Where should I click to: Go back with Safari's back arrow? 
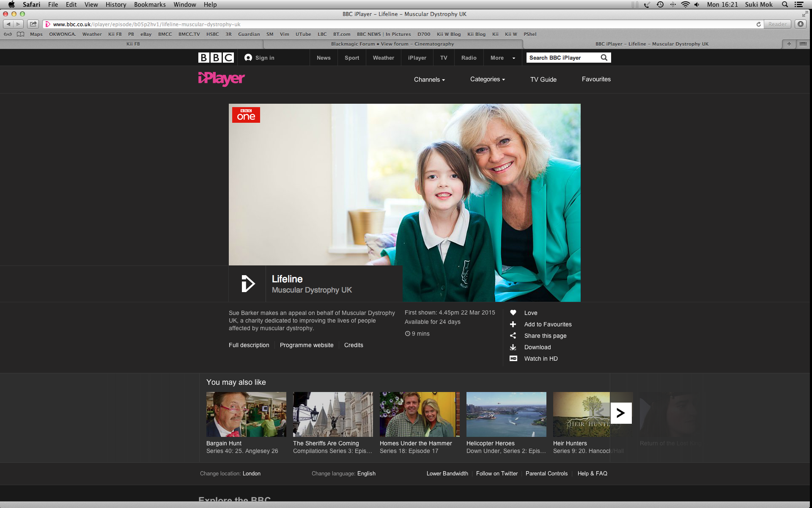8,24
